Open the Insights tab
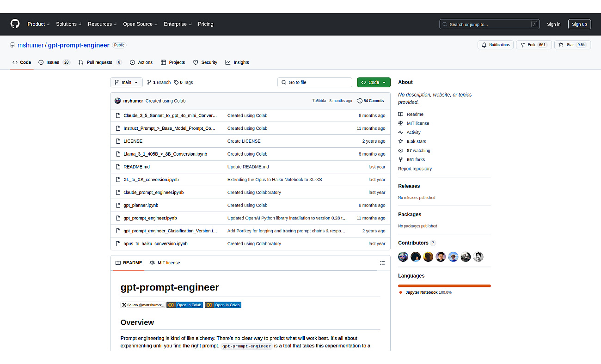601x364 pixels. click(237, 62)
